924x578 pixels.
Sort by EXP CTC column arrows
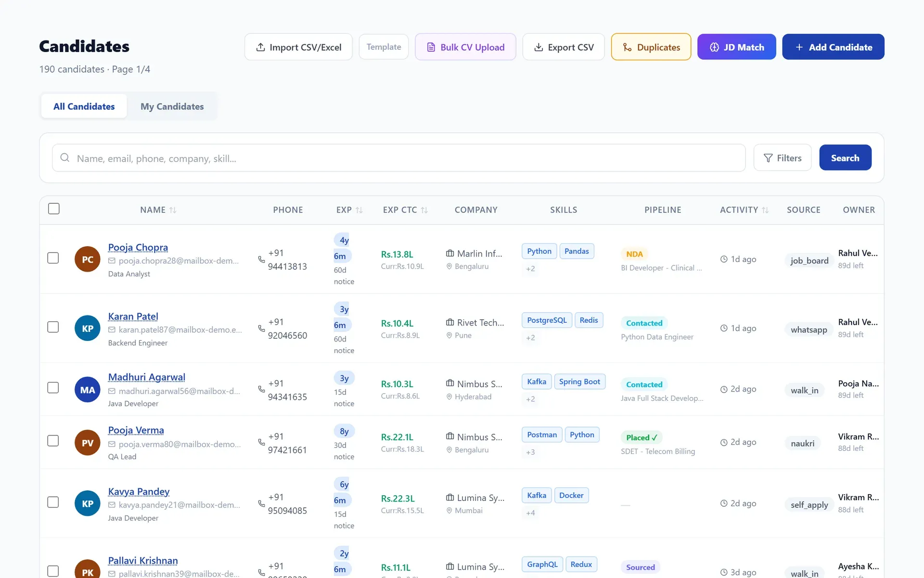424,210
